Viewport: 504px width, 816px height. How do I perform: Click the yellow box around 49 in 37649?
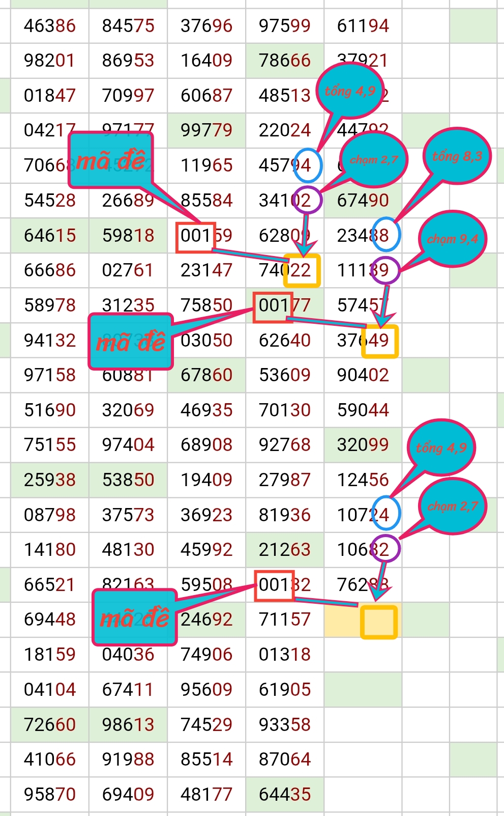tap(379, 341)
